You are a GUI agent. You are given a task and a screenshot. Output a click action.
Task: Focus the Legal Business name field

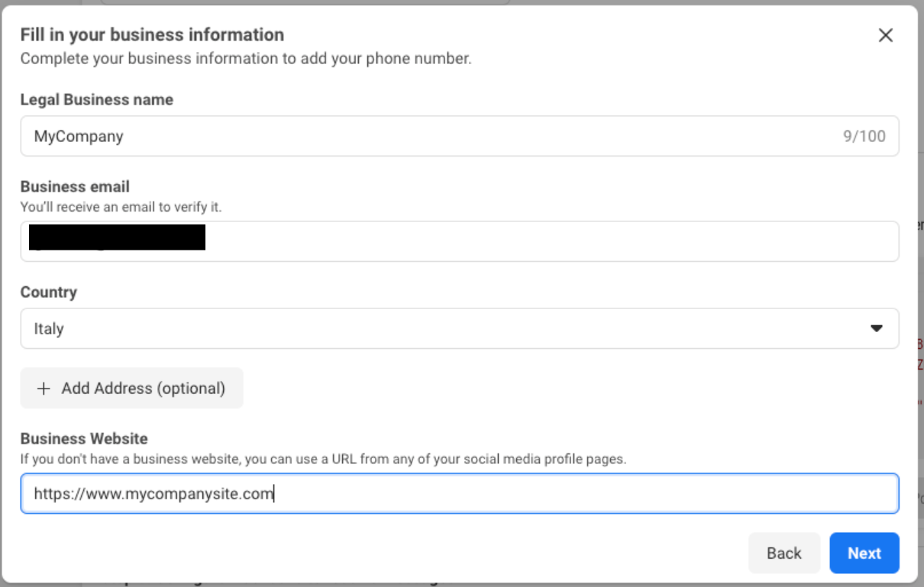[428, 137]
